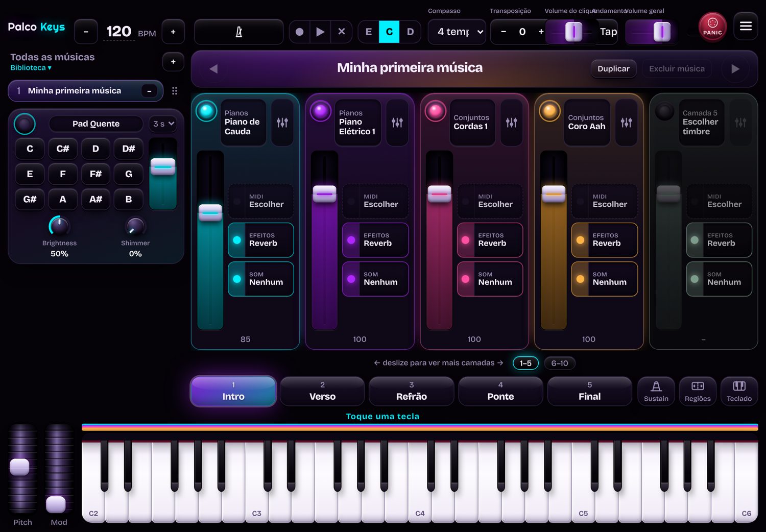Open mixer settings for Piano Elétrico 1
Viewport: 766px width, 532px height.
pyautogui.click(x=397, y=123)
